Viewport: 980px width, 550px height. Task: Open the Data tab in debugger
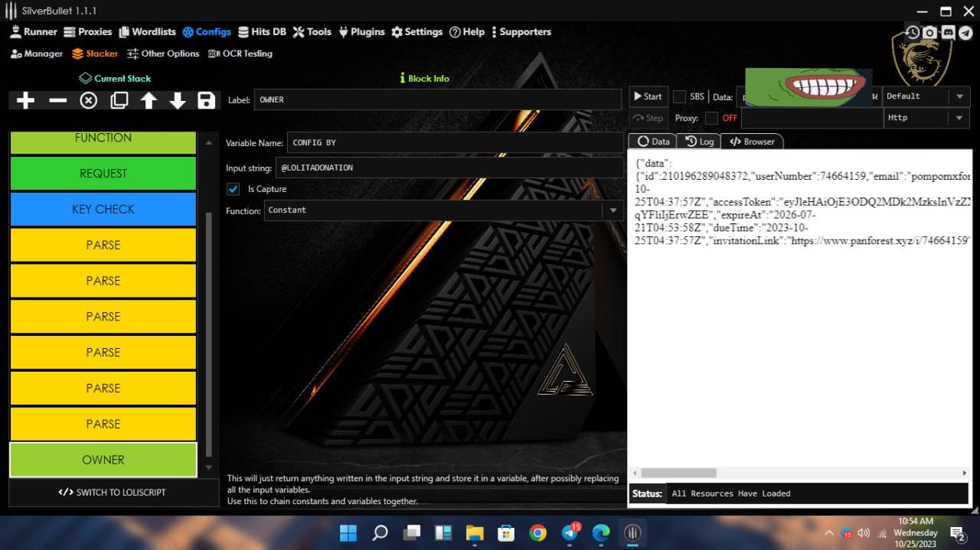(x=652, y=142)
